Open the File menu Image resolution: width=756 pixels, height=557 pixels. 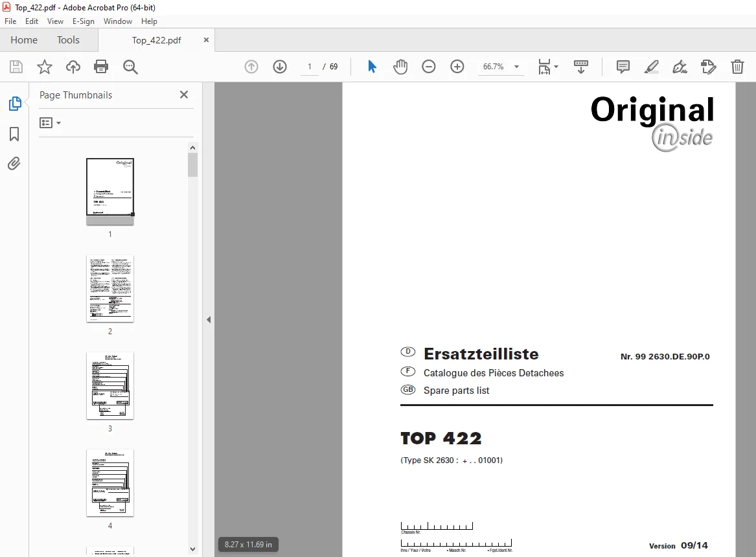(x=10, y=21)
